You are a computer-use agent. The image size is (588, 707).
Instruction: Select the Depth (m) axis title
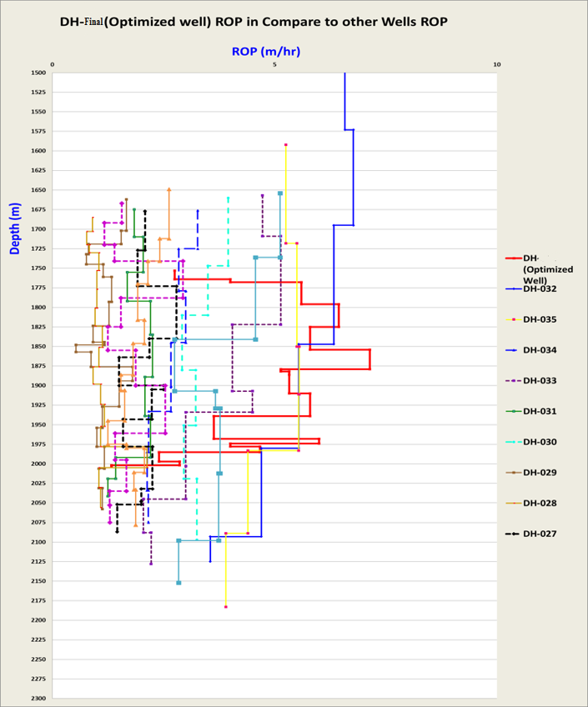point(16,228)
